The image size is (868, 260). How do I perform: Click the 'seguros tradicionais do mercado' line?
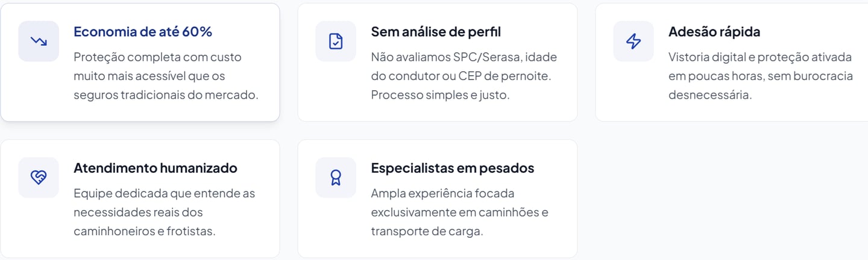click(x=166, y=95)
